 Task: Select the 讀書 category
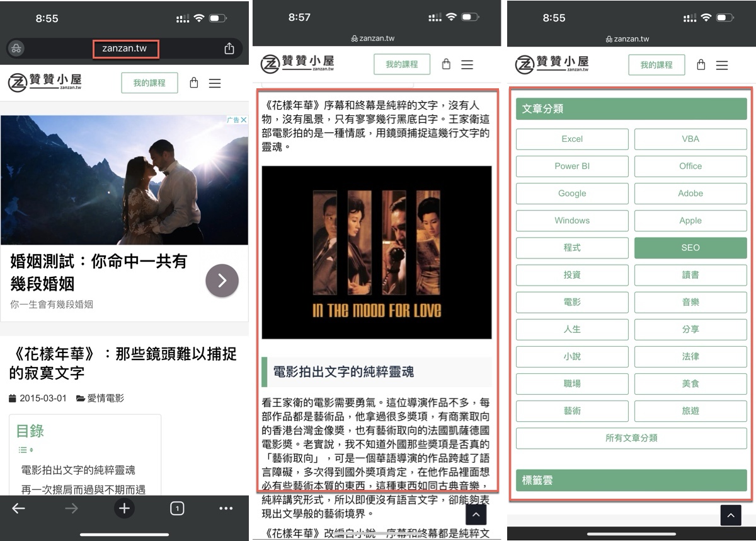click(x=690, y=275)
